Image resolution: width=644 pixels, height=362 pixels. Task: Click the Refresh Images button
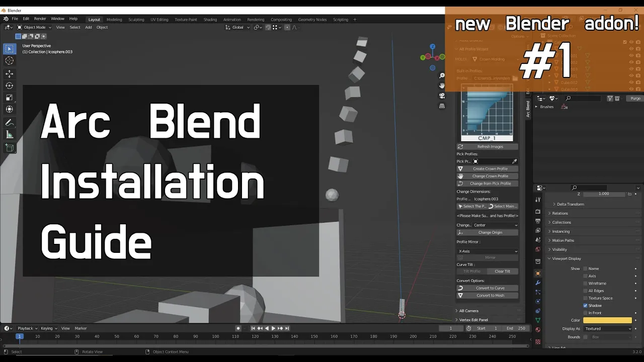[488, 146]
